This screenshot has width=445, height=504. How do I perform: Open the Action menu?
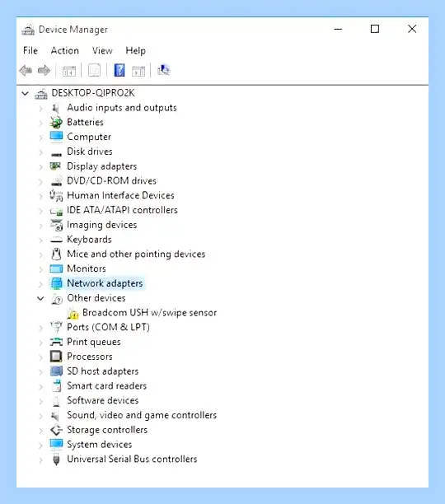[64, 50]
